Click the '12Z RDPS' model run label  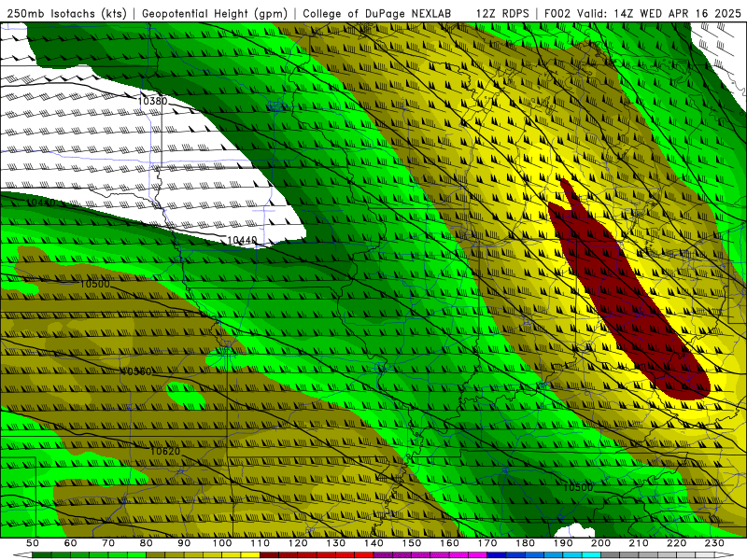point(502,13)
